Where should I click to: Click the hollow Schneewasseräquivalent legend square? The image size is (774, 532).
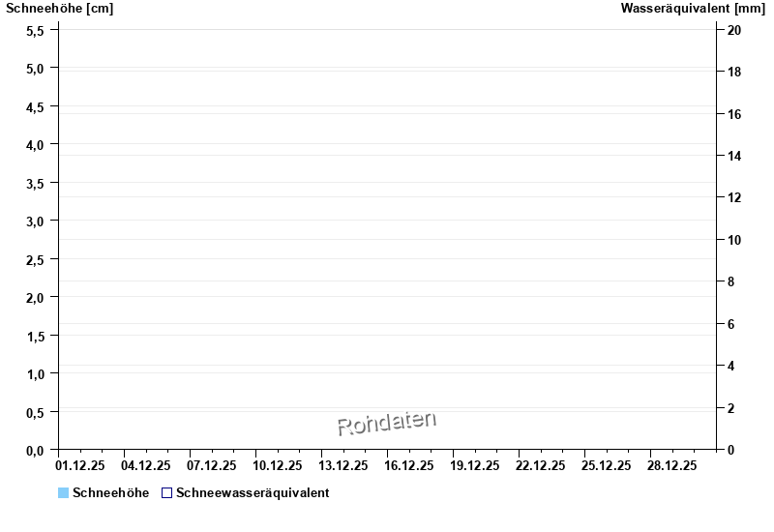tap(166, 493)
